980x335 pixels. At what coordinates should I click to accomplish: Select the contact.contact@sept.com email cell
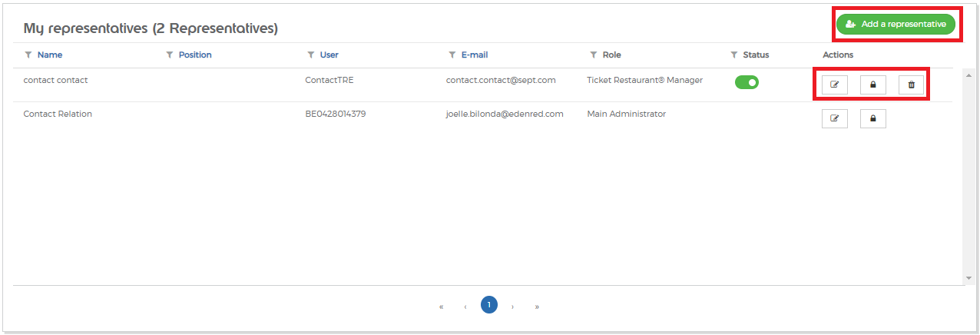tap(501, 80)
